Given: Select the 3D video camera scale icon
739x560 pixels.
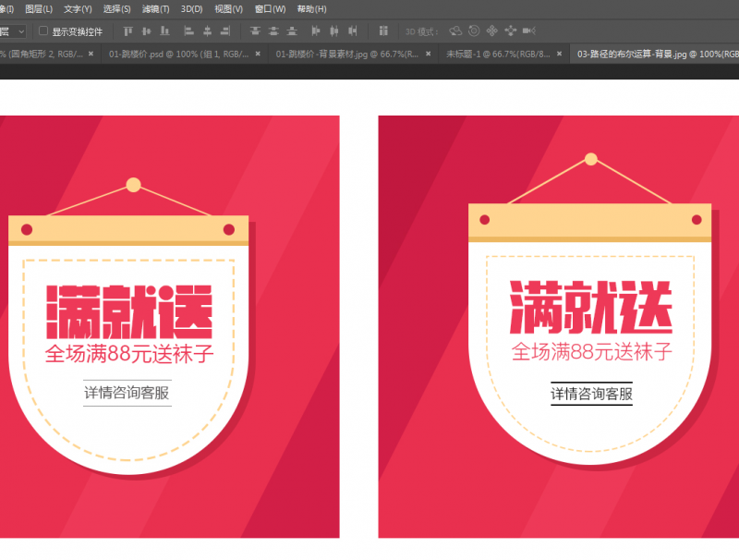Looking at the screenshot, I should tap(529, 31).
